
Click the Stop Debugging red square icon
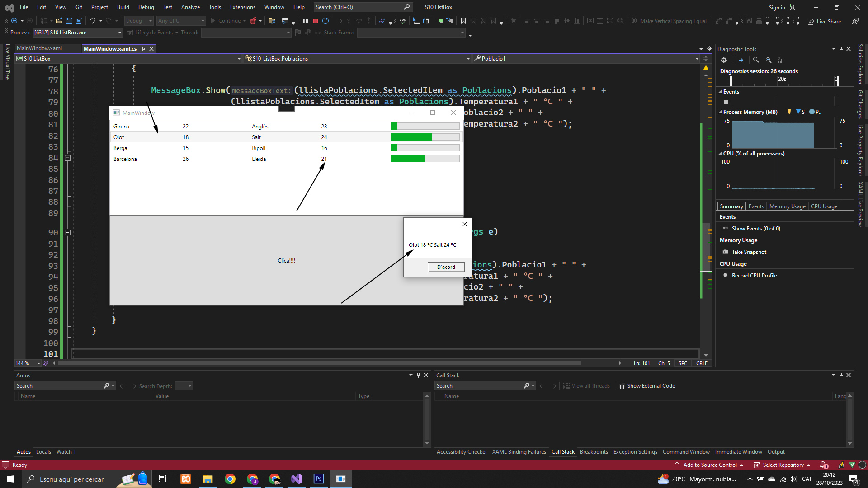click(316, 21)
